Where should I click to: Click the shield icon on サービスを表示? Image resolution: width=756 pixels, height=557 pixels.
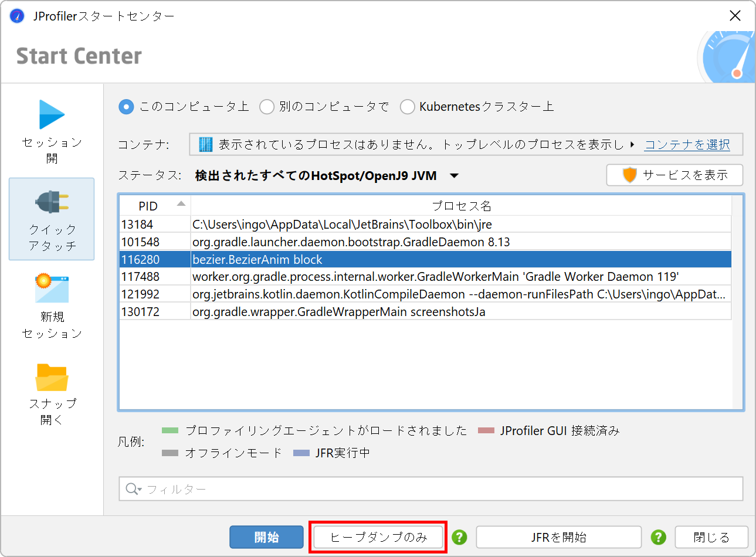pyautogui.click(x=629, y=175)
